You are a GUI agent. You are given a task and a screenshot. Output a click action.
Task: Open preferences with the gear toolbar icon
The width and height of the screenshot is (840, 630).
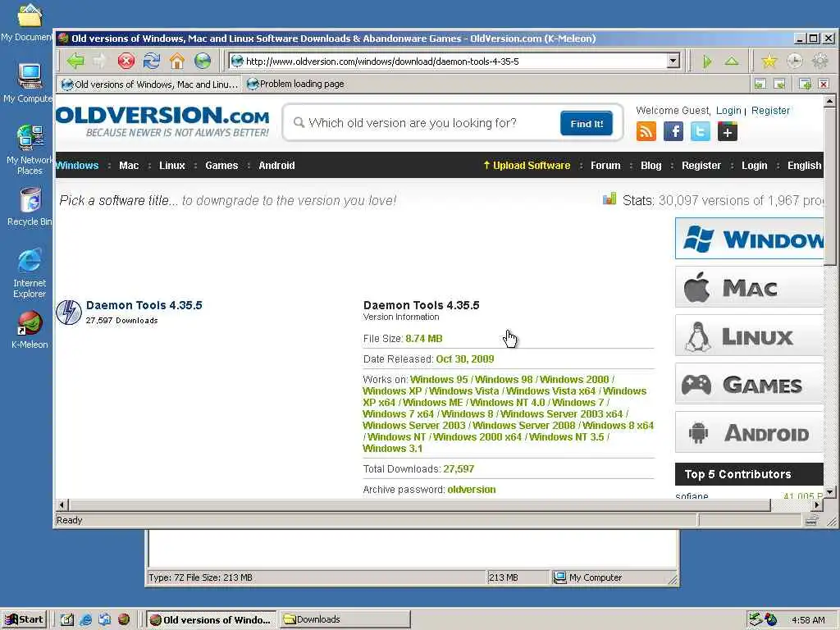click(819, 61)
